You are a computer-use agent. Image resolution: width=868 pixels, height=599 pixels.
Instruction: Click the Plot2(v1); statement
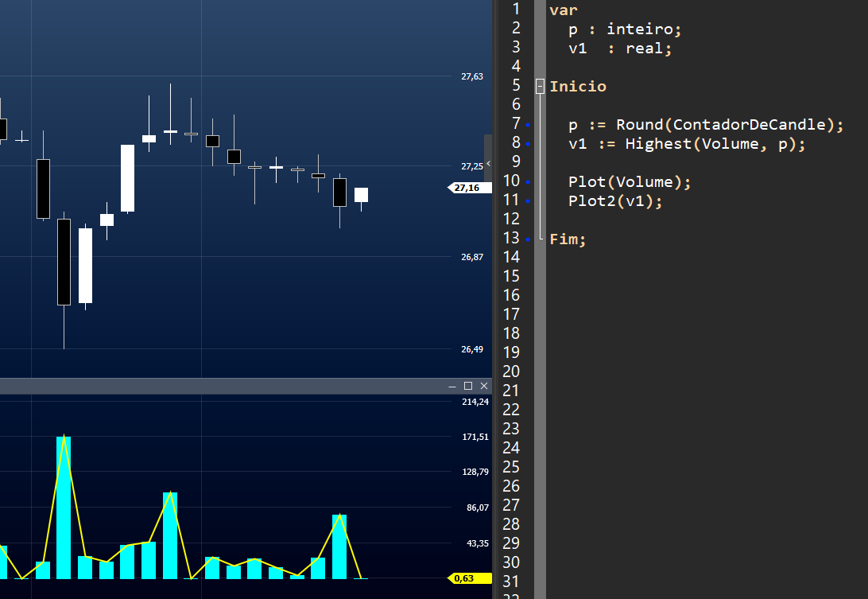click(615, 200)
